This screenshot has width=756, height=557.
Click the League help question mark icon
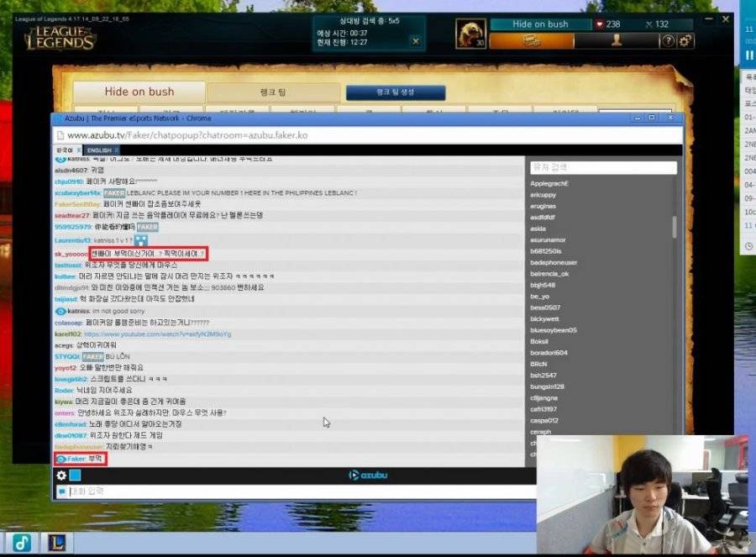668,40
